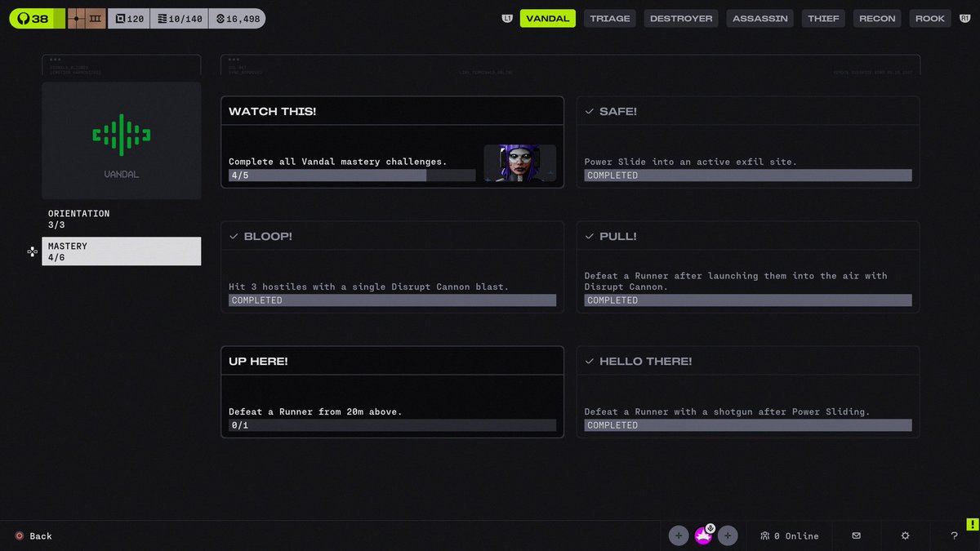The width and height of the screenshot is (980, 551).
Task: Click the Vandal character reward thumbnail
Action: [520, 163]
